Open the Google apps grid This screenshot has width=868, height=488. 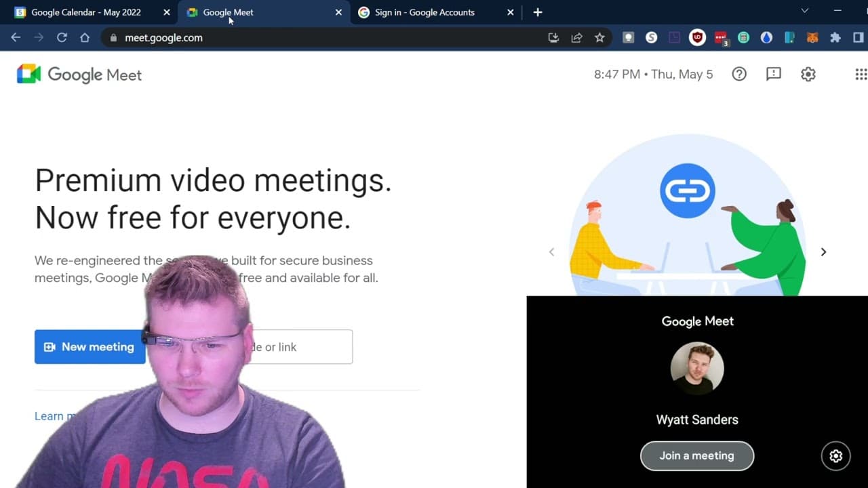coord(861,75)
